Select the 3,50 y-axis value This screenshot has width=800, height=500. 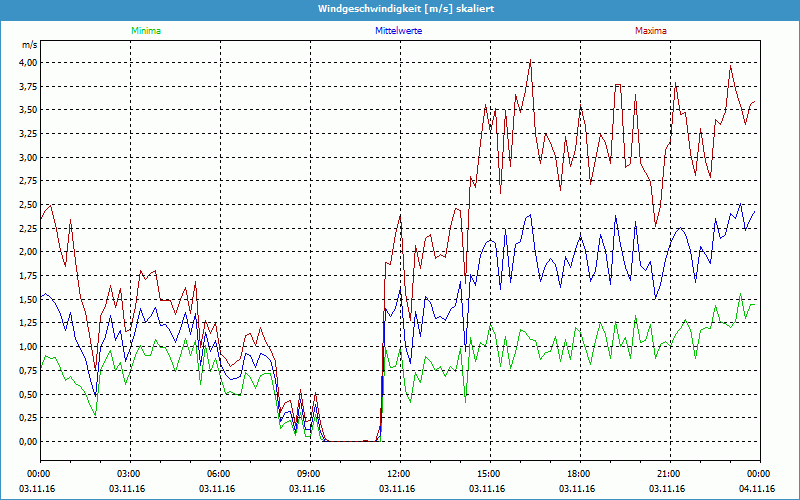coord(29,110)
